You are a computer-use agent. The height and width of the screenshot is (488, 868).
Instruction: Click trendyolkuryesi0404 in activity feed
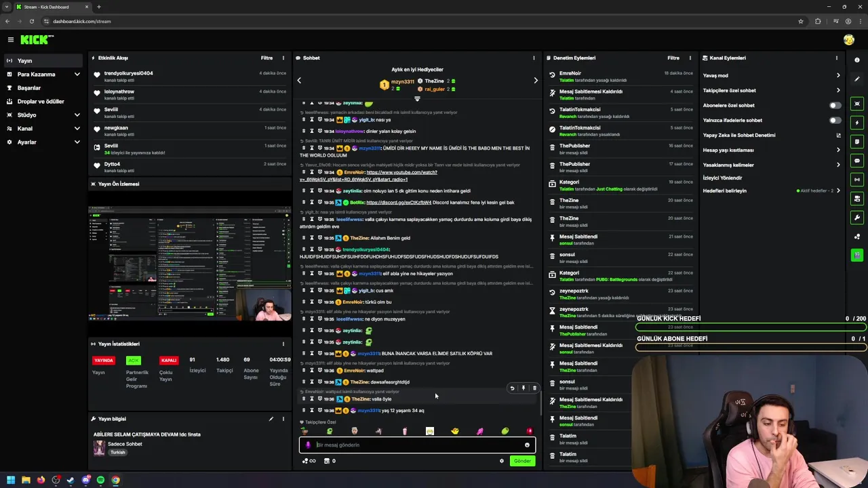click(x=129, y=73)
